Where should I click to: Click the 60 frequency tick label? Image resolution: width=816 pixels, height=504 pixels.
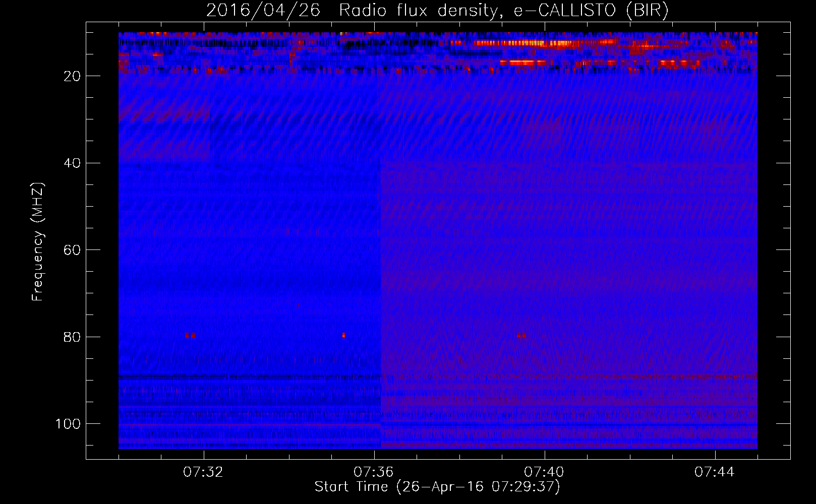pos(73,250)
